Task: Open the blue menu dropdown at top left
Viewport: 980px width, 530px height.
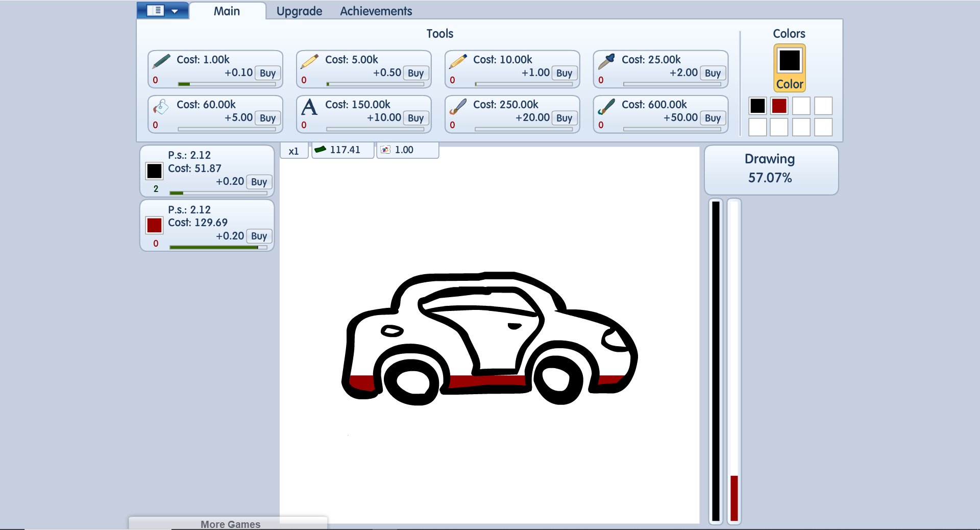Action: pyautogui.click(x=163, y=11)
